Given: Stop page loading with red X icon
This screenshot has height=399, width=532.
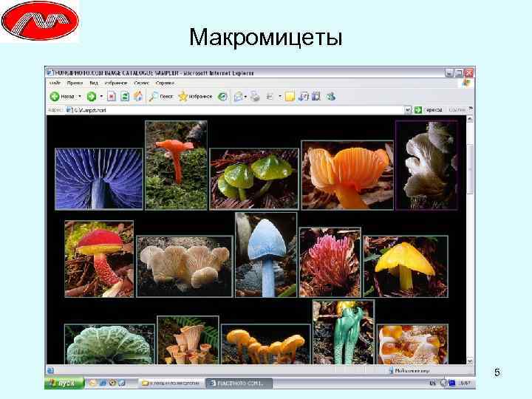Looking at the screenshot, I should [112, 97].
